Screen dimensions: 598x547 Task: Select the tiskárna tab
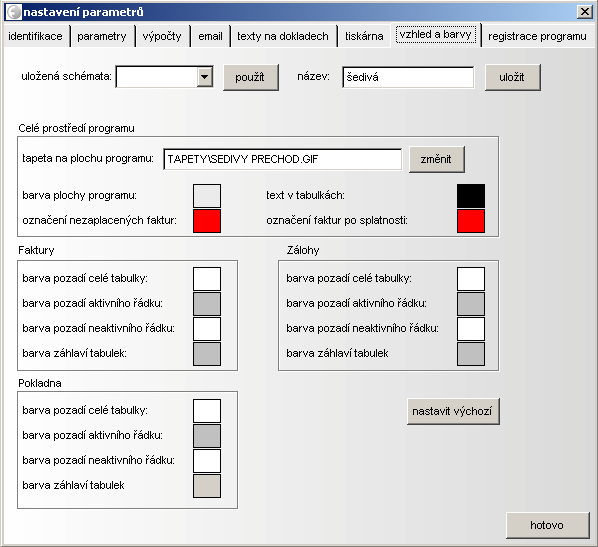pos(364,36)
